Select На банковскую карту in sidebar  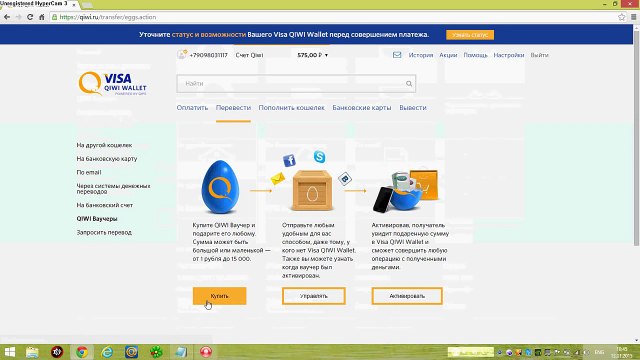pos(107,159)
